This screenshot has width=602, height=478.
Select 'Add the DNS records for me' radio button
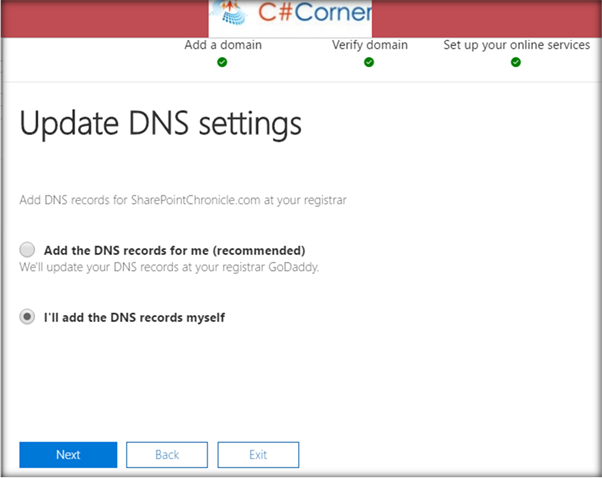(x=27, y=250)
